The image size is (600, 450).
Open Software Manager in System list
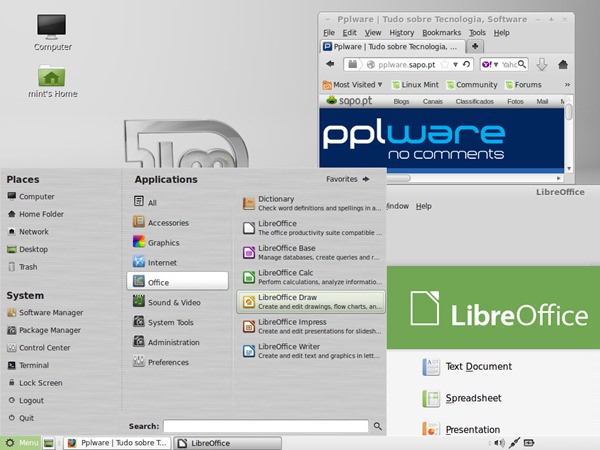45,313
